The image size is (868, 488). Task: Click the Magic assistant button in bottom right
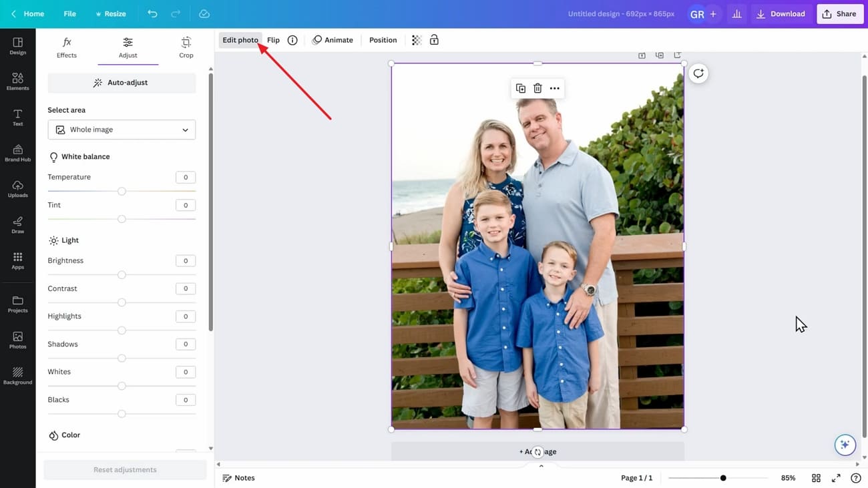845,444
